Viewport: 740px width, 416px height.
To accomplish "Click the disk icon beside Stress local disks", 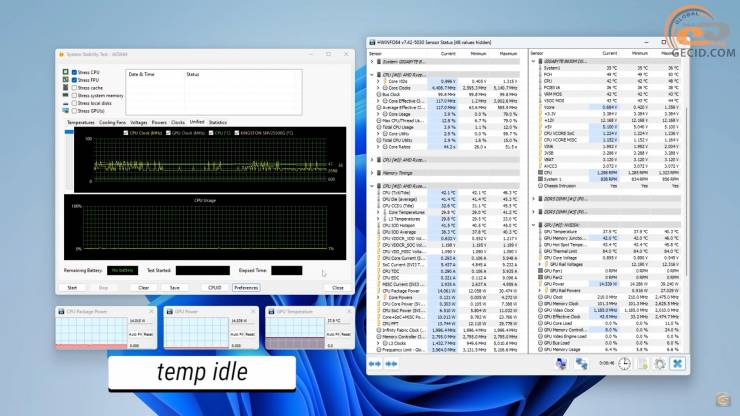I will (x=66, y=103).
